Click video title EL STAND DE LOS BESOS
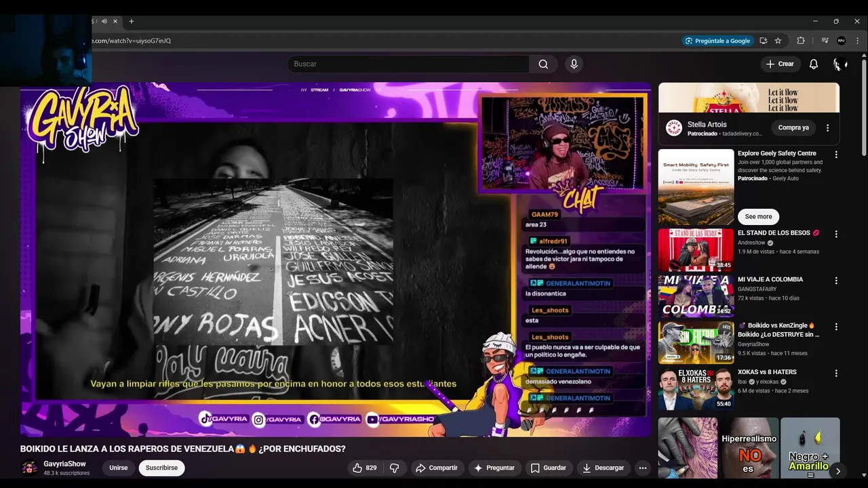 point(778,233)
